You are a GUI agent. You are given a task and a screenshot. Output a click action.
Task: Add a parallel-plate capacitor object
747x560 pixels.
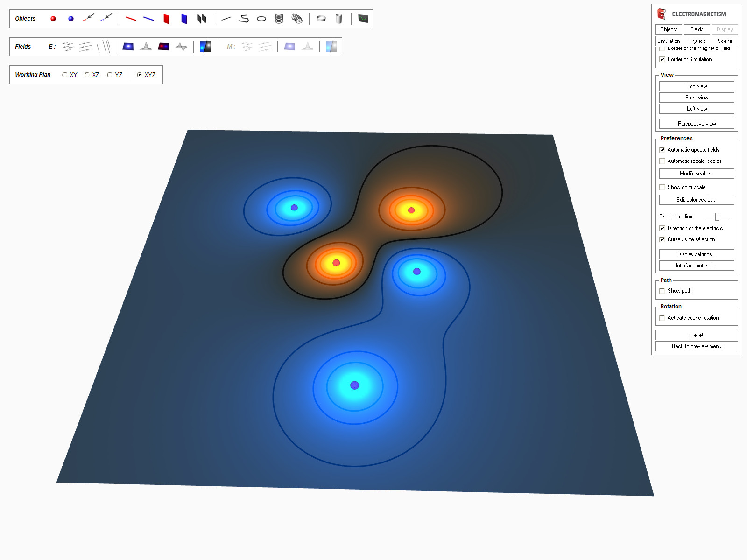click(201, 19)
